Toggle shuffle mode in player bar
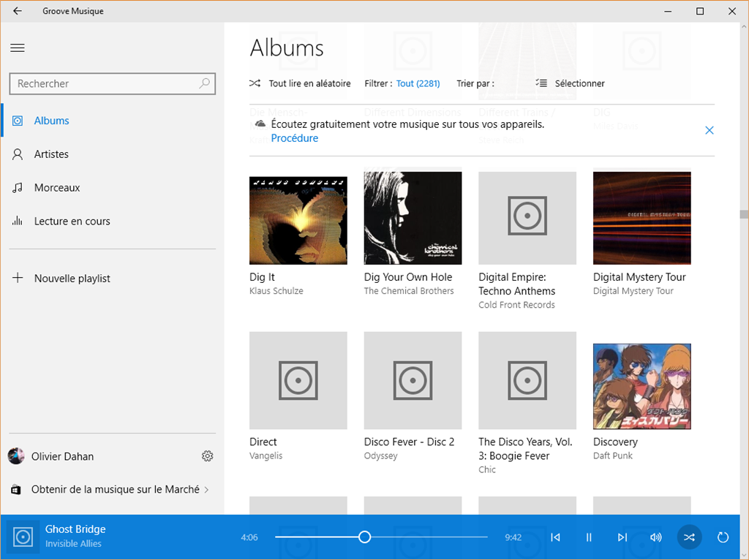 [x=689, y=537]
